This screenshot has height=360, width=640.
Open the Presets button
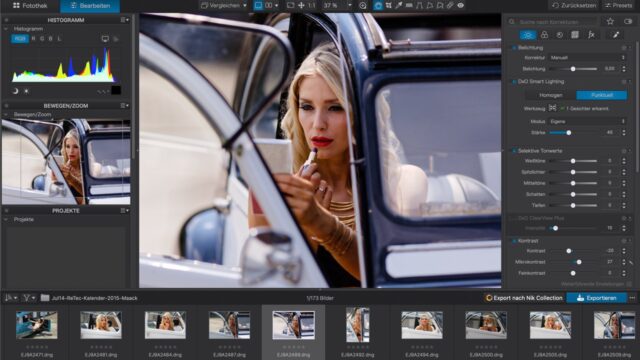[618, 6]
